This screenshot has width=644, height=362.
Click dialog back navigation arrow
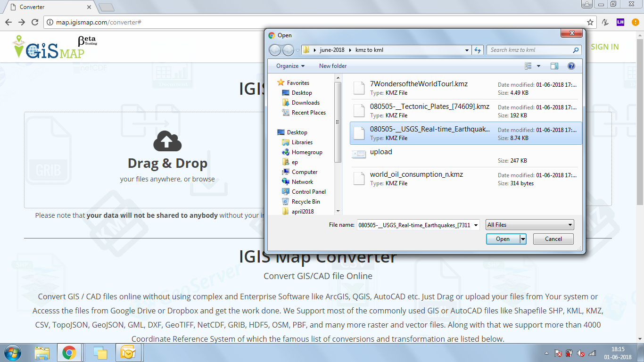click(275, 49)
